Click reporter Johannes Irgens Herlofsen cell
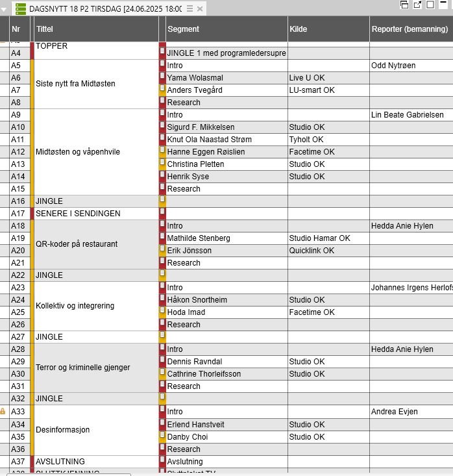453x476 pixels. (x=411, y=288)
